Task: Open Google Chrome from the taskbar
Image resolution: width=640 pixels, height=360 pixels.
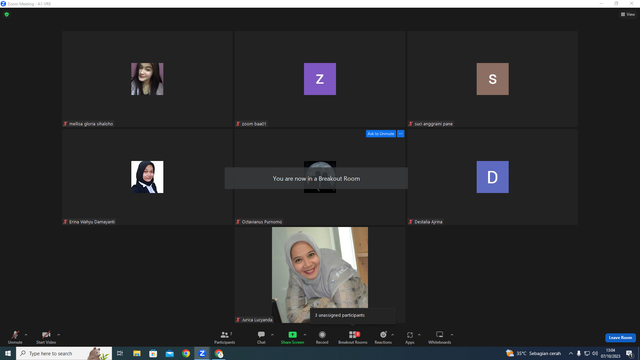Action: point(186,353)
